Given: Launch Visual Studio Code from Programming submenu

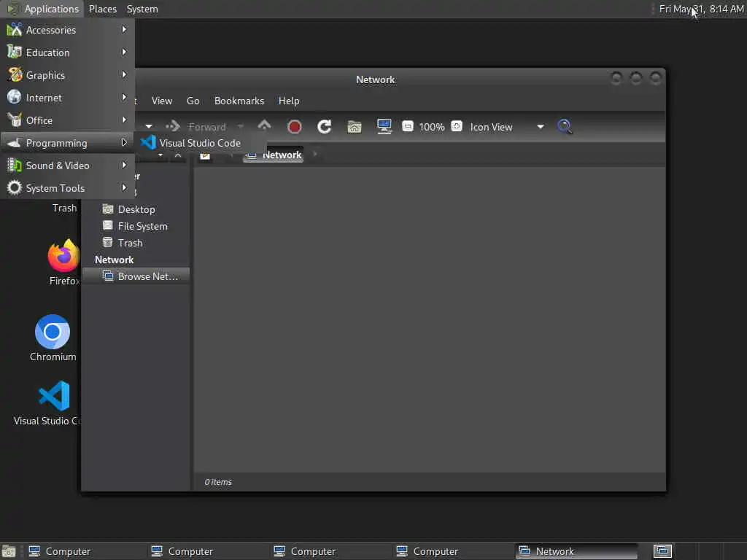Looking at the screenshot, I should [200, 143].
